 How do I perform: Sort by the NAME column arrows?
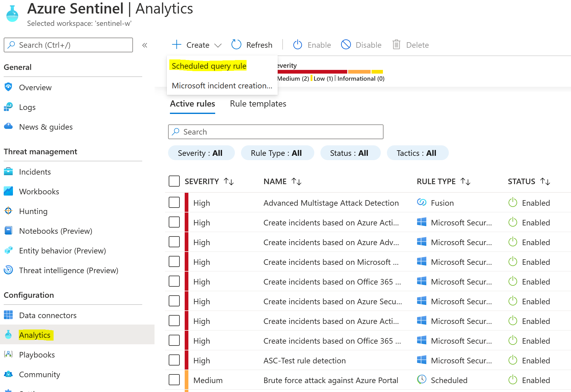[296, 181]
